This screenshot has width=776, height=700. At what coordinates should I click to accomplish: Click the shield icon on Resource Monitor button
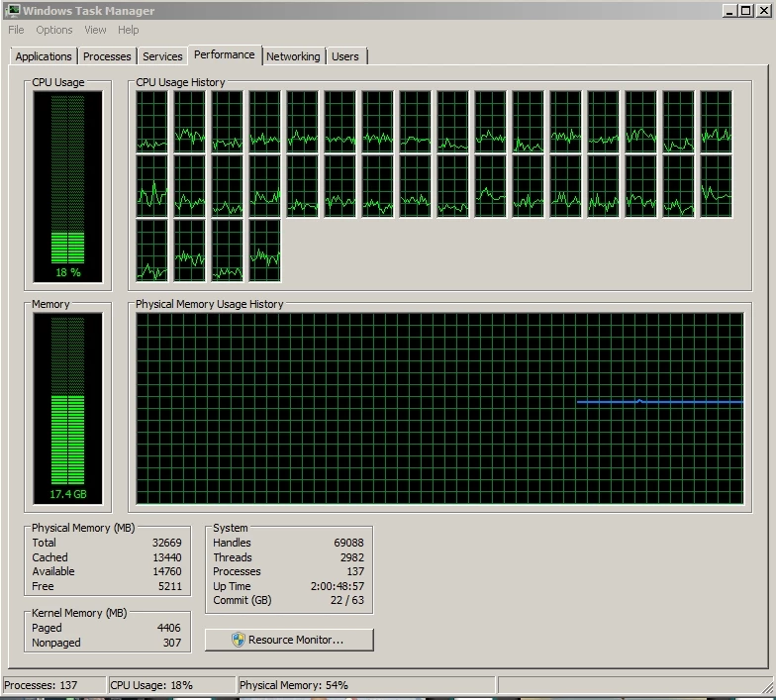[238, 640]
